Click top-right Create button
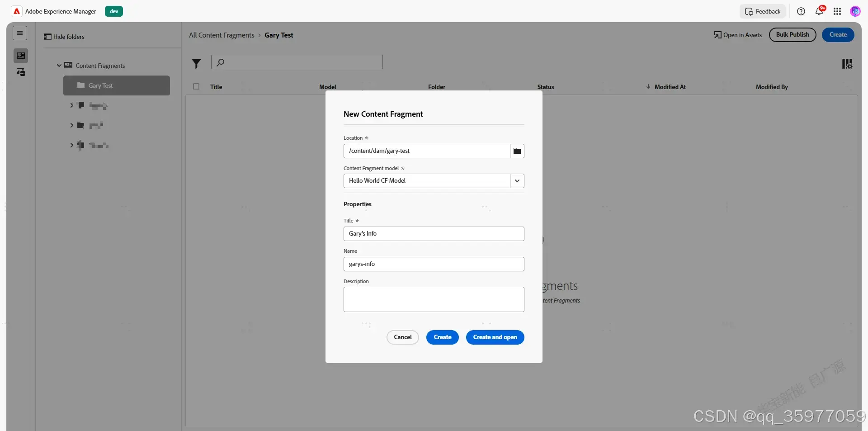This screenshot has width=868, height=431. pos(838,35)
